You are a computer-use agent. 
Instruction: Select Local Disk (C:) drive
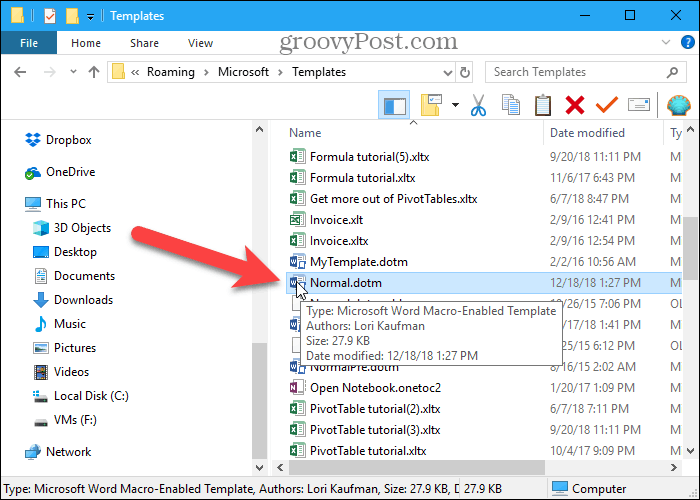click(81, 396)
